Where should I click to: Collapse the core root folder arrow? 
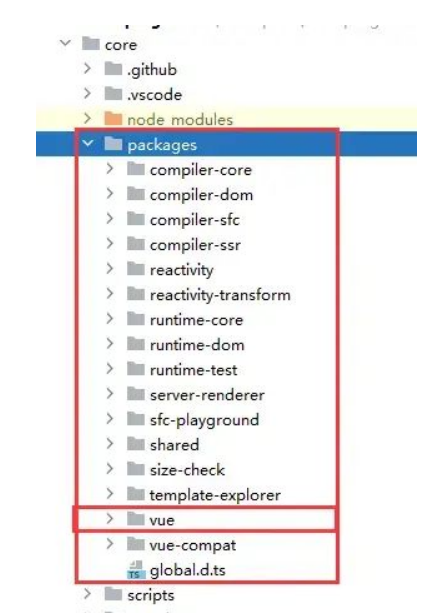65,42
